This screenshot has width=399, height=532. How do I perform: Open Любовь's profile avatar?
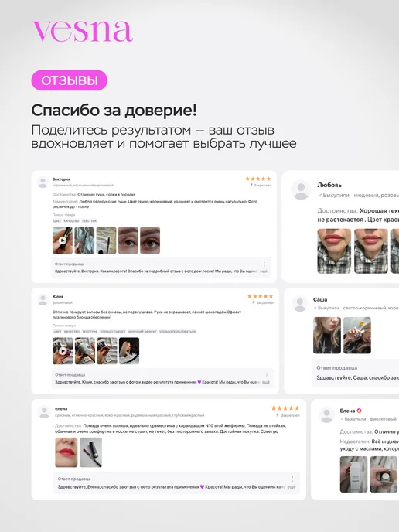[301, 189]
